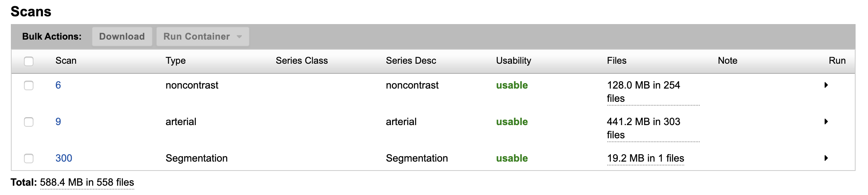This screenshot has height=195, width=868.
Task: Show file details for 441.2 MB in 303 files
Action: [643, 128]
